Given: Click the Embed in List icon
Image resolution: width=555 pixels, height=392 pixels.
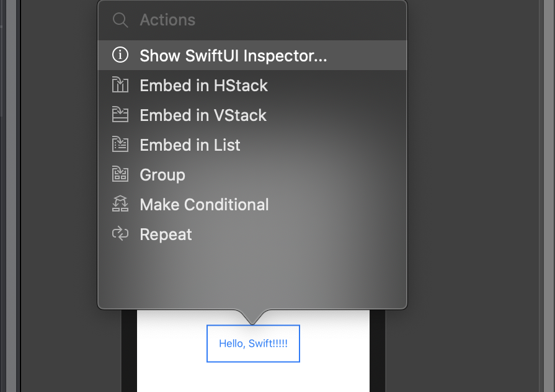Looking at the screenshot, I should 120,145.
